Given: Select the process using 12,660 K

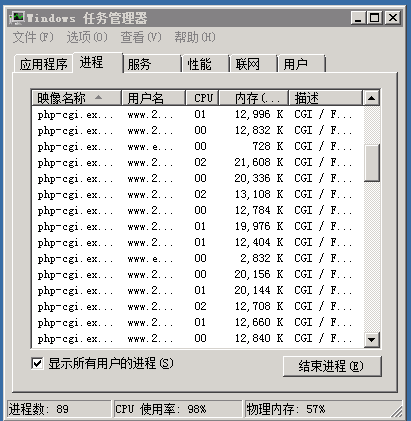Looking at the screenshot, I should [x=197, y=322].
